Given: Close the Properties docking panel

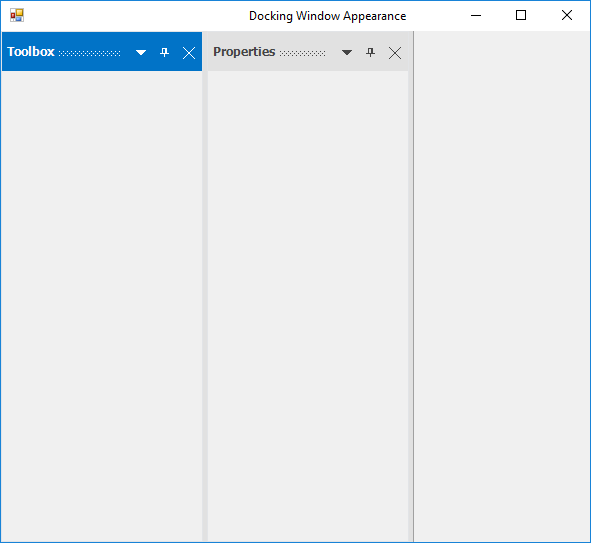Looking at the screenshot, I should click(395, 53).
